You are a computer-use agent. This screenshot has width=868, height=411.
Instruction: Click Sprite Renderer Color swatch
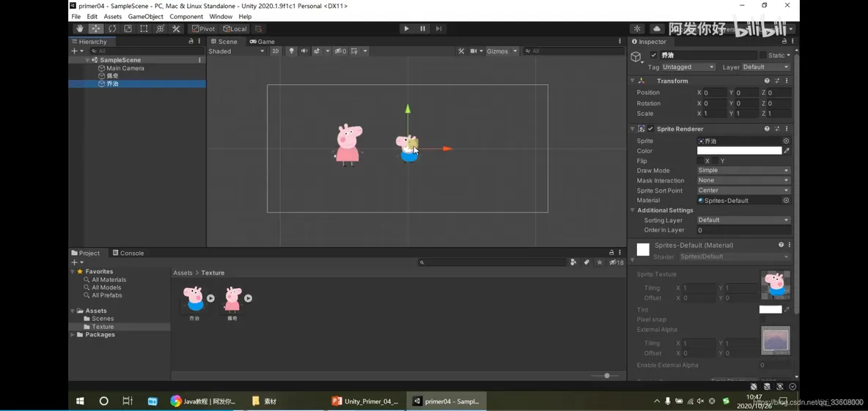point(739,150)
